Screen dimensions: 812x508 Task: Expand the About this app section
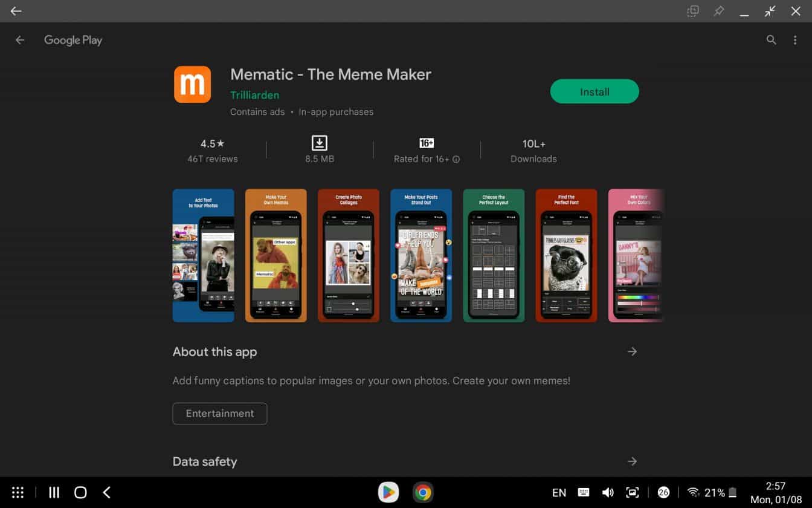(x=632, y=351)
